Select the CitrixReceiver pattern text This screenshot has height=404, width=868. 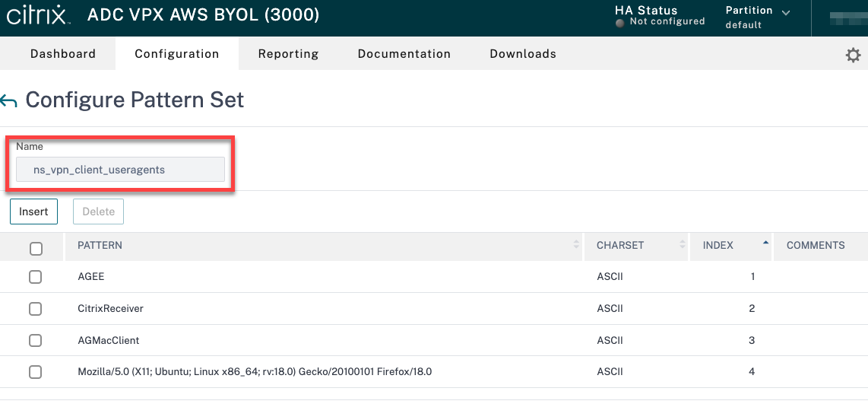(111, 309)
